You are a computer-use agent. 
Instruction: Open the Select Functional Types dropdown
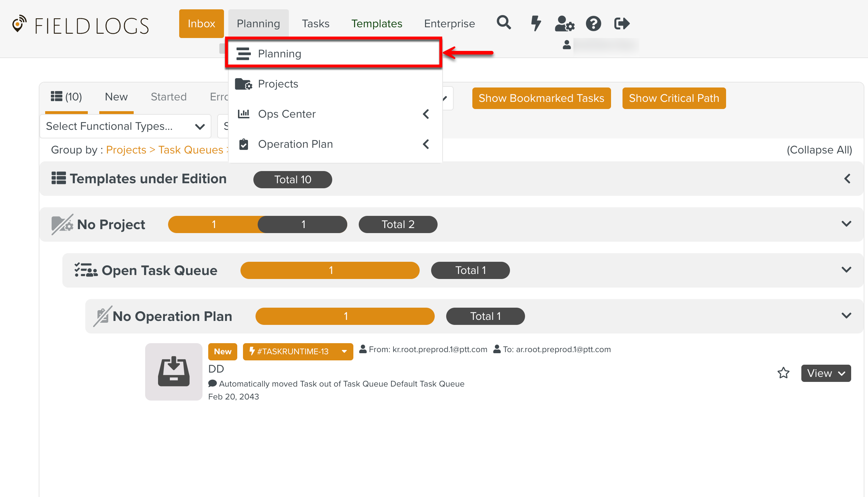125,126
